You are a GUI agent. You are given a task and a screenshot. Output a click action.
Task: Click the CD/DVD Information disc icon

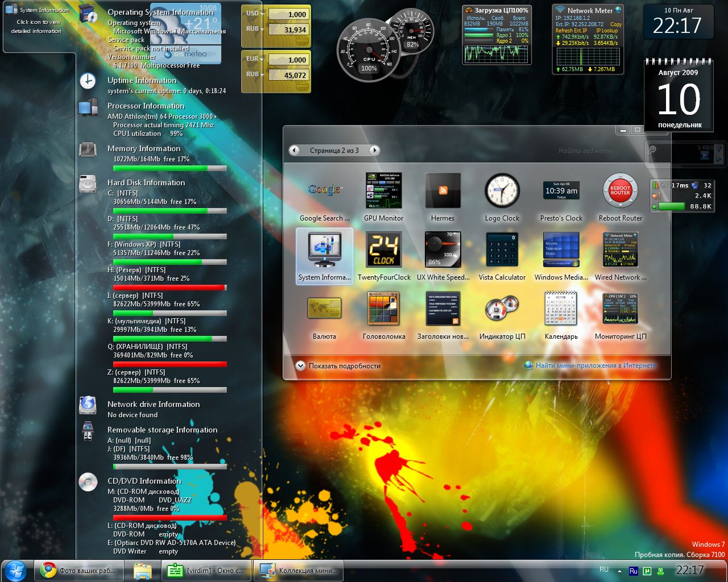88,482
